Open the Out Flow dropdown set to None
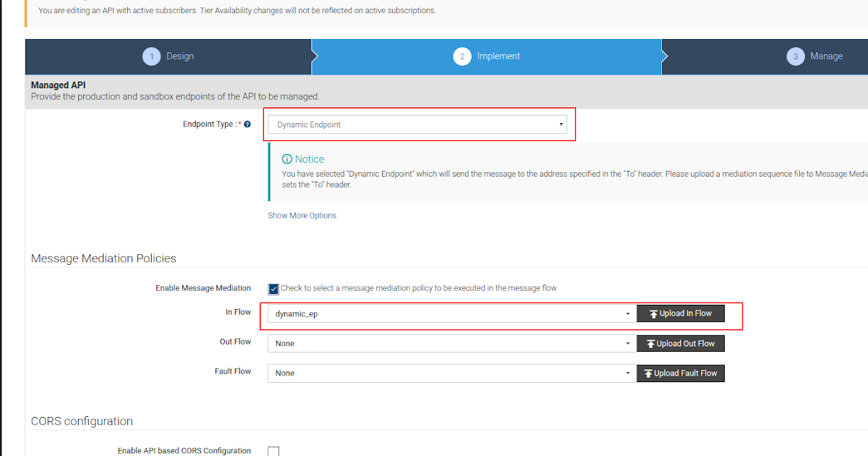The image size is (868, 456). click(x=627, y=343)
